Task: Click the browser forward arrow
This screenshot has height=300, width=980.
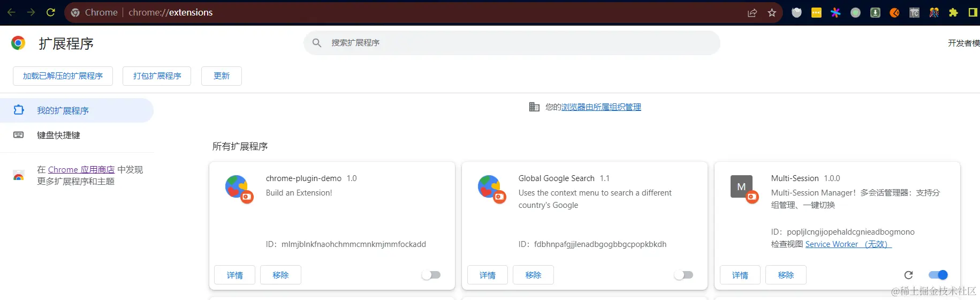Action: click(31, 12)
